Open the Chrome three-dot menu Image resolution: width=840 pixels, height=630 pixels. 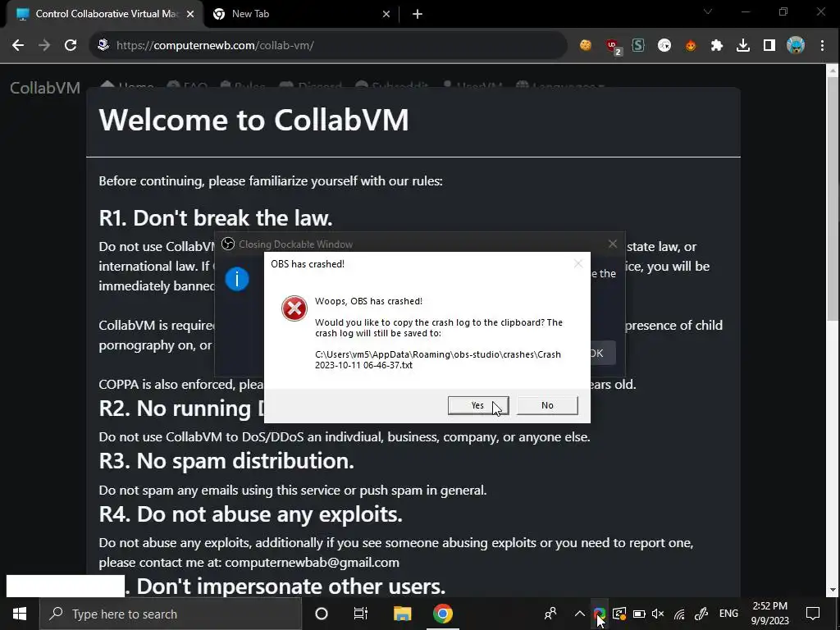pos(822,46)
